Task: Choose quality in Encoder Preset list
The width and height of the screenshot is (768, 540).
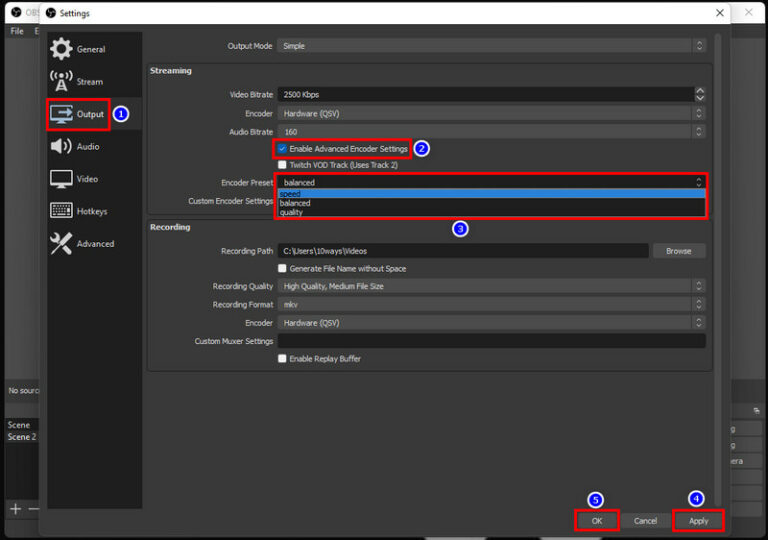Action: 292,212
